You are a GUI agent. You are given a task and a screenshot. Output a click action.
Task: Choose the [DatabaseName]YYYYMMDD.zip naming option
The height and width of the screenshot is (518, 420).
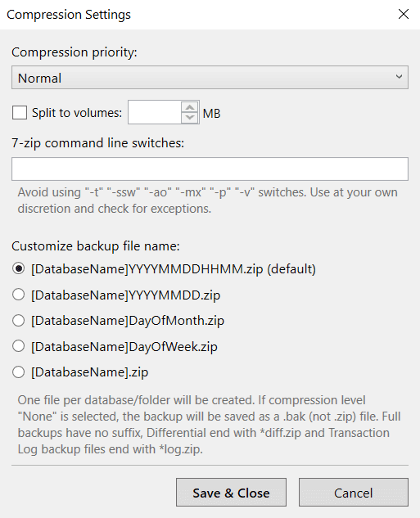pos(19,295)
